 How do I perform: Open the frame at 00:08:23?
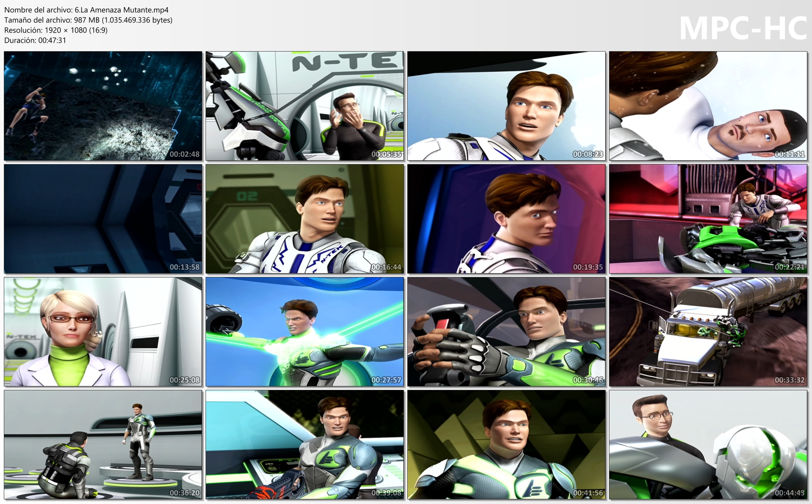click(506, 106)
